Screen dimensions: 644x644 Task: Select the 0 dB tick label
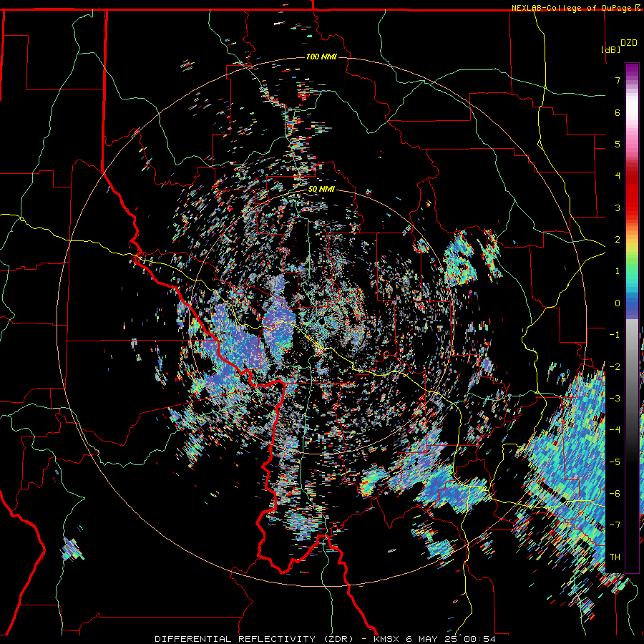[x=618, y=303]
